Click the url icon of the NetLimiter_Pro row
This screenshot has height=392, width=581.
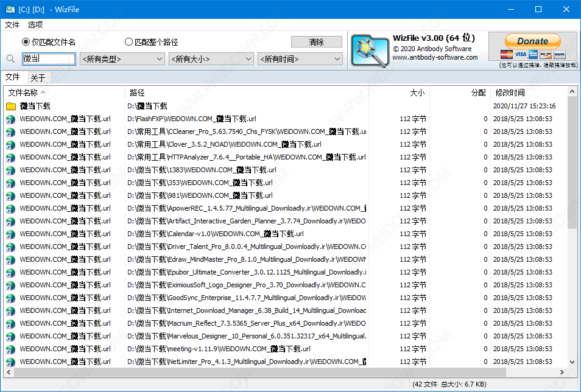(11, 362)
